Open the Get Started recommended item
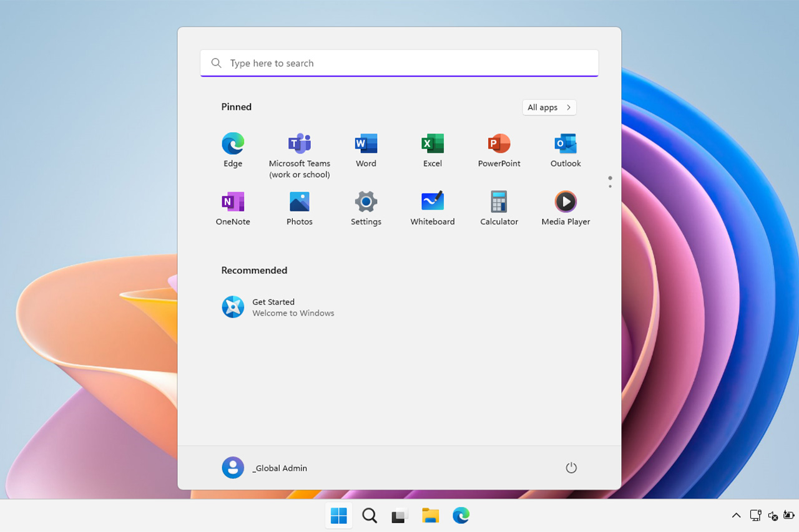Image resolution: width=799 pixels, height=532 pixels. (x=278, y=307)
